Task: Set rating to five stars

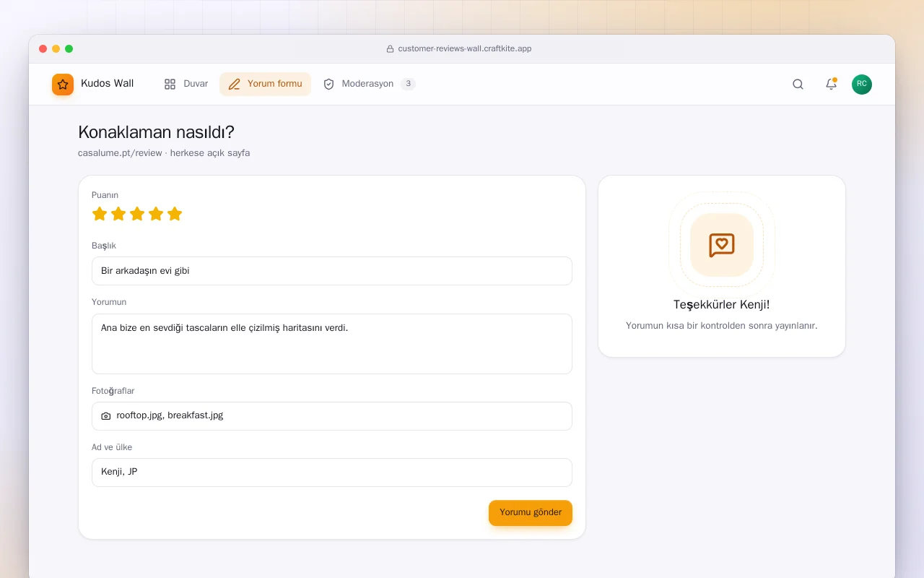Action: coord(175,214)
